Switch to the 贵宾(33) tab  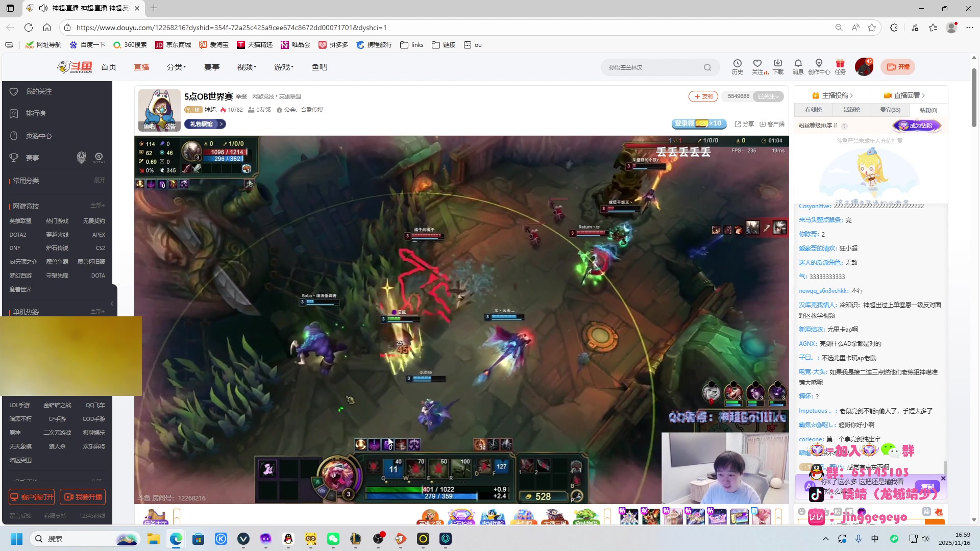890,110
